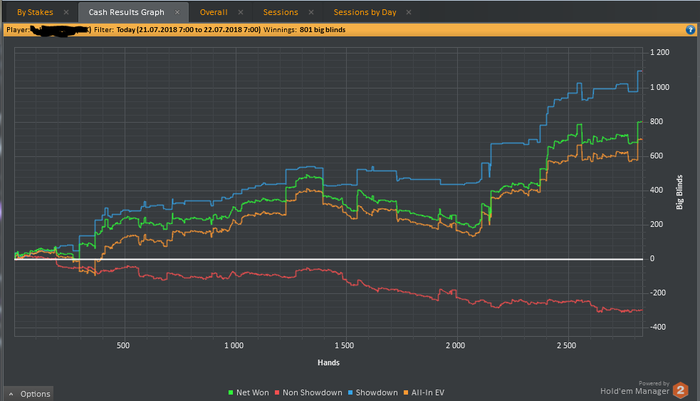Click the 1 200 big blinds axis label
Viewport: 700px width, 401px height.
tap(659, 52)
